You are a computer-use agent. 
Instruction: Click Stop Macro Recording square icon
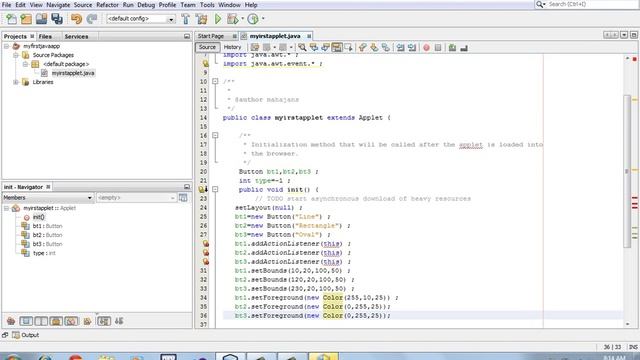point(438,48)
